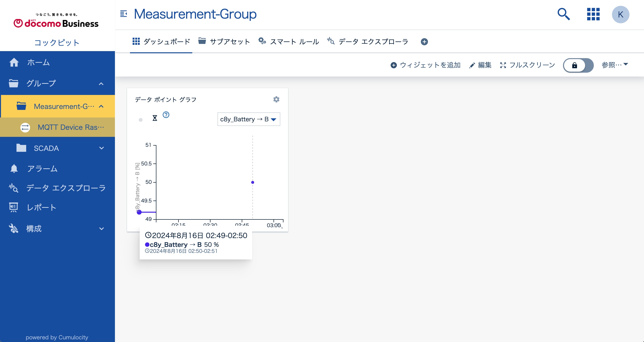
Task: Click the powered by Cumulocity text
Action: point(57,337)
